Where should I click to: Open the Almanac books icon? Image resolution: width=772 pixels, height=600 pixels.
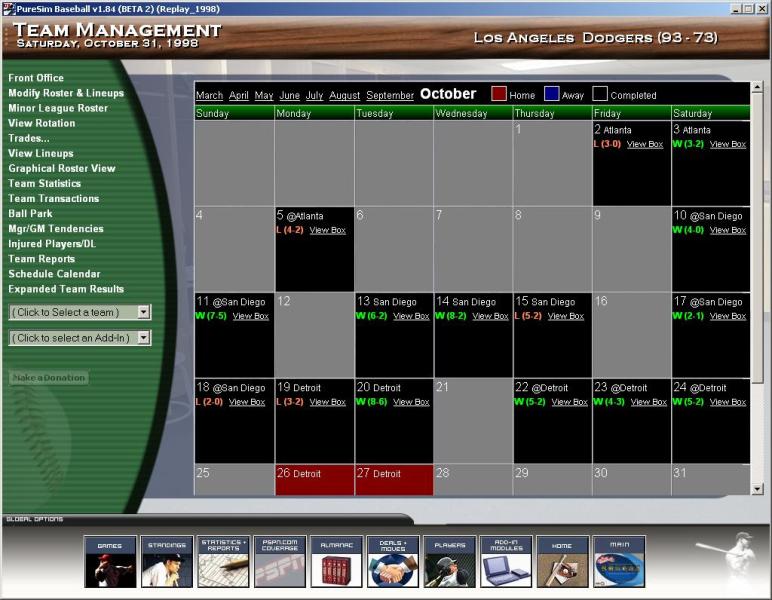tap(336, 562)
